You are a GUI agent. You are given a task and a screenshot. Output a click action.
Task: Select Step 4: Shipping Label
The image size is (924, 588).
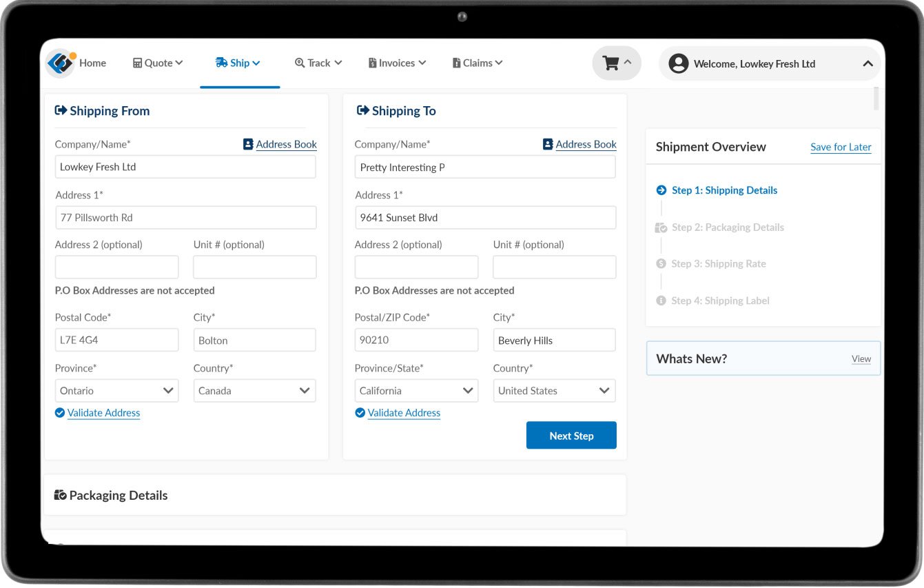pos(721,301)
